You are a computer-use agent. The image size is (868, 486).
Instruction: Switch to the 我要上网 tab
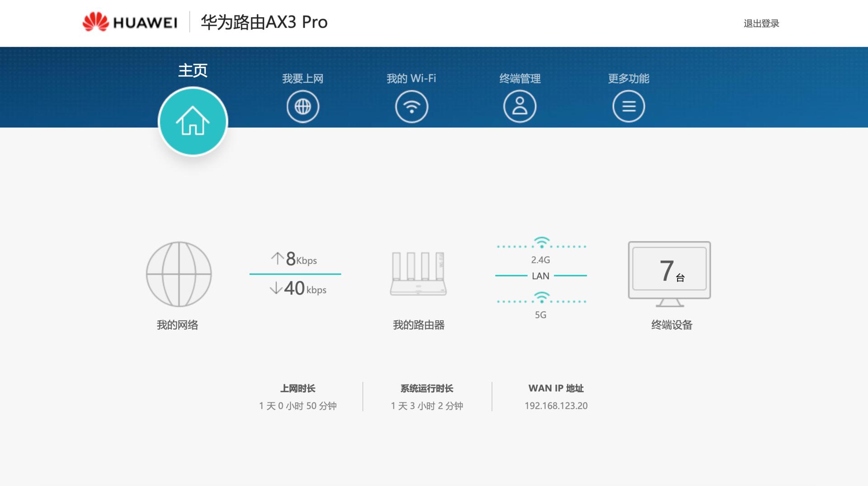(302, 79)
